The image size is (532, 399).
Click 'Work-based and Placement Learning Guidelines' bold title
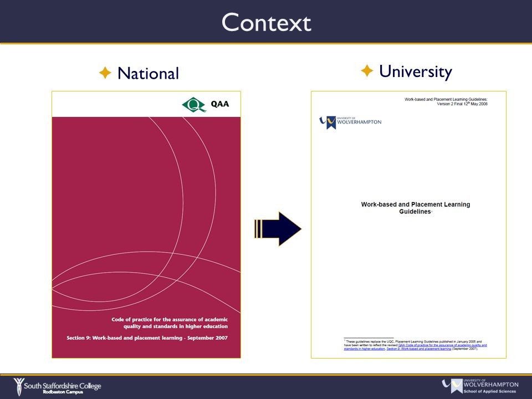point(415,208)
